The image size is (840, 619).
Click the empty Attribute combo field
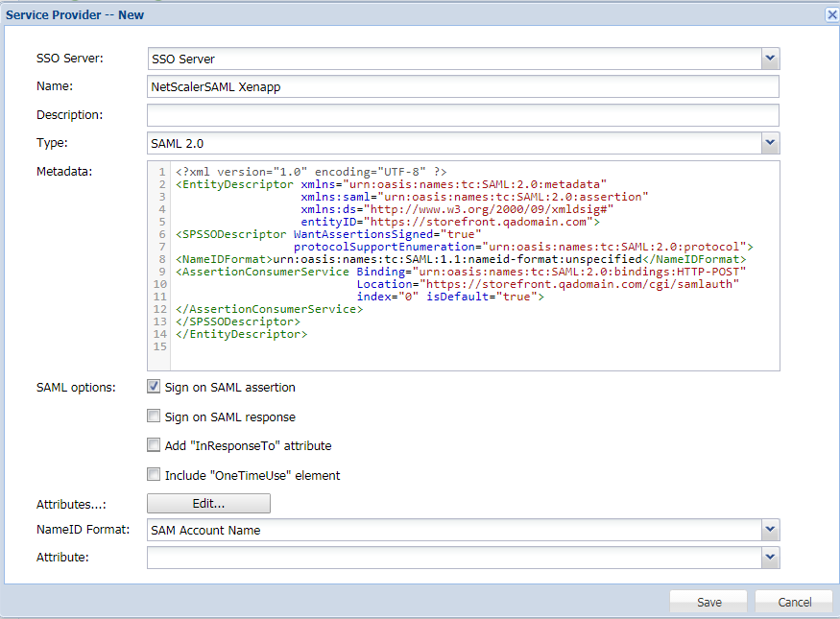pos(451,558)
